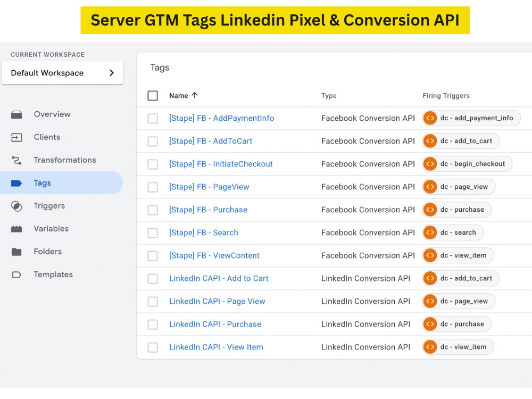Click the orange icon of dc - search trigger

[x=430, y=232]
